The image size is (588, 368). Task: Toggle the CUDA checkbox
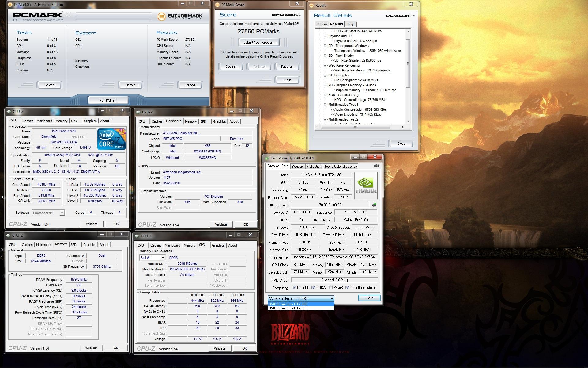[313, 288]
